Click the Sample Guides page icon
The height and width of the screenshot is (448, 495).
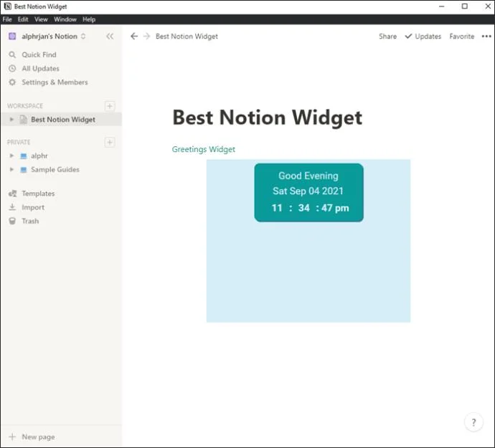tap(24, 170)
